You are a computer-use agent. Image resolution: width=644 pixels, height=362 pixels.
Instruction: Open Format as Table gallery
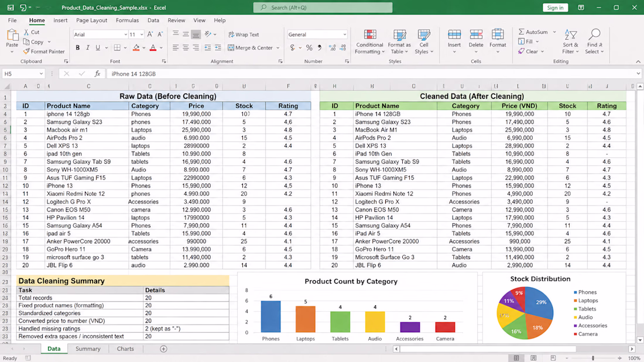[x=399, y=42]
